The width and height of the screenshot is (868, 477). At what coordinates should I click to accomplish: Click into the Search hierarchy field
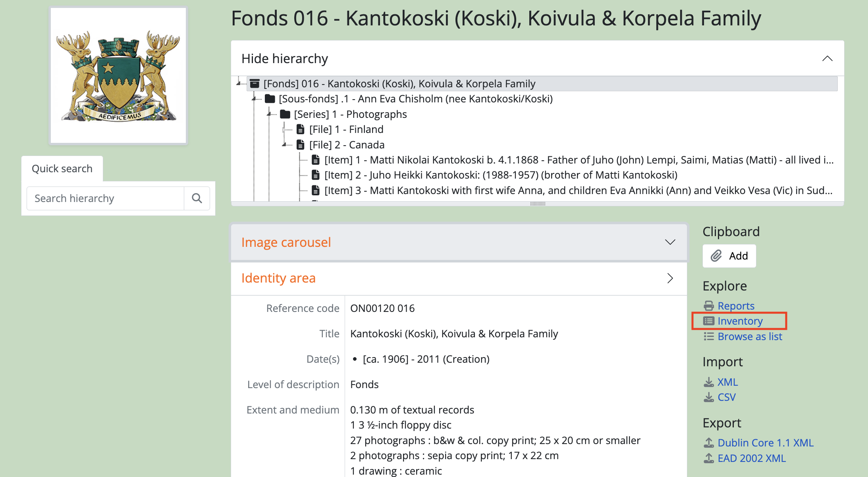(x=105, y=198)
